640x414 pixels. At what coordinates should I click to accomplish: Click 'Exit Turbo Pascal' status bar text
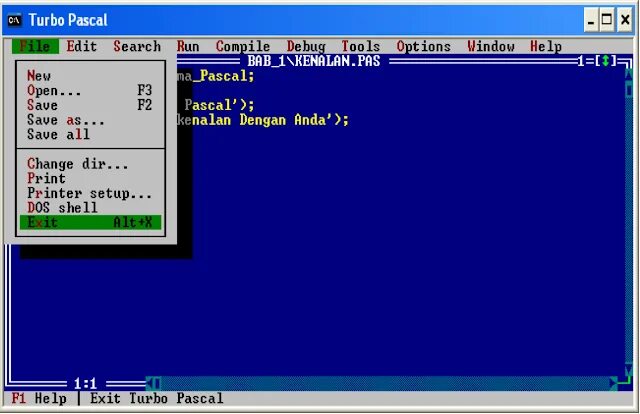click(x=157, y=398)
